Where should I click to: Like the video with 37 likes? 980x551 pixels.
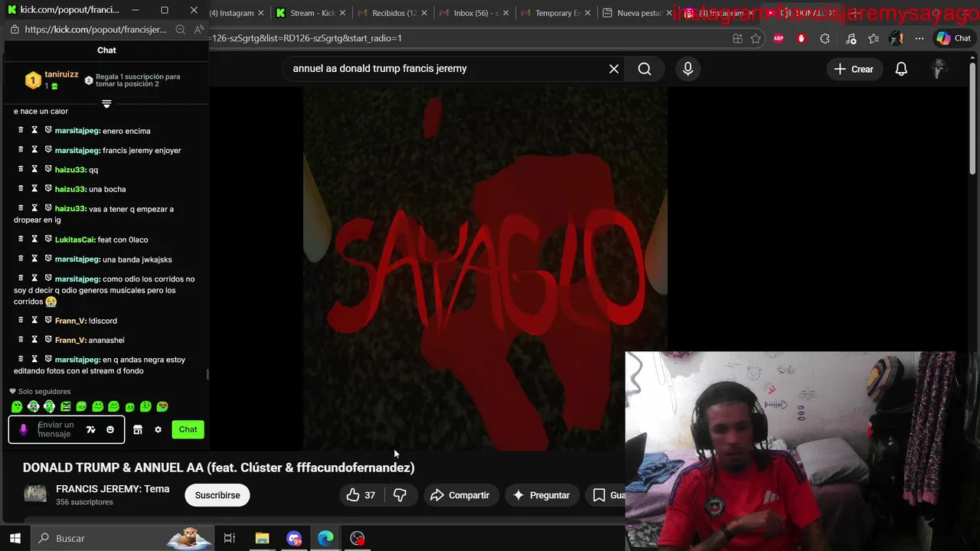[361, 495]
